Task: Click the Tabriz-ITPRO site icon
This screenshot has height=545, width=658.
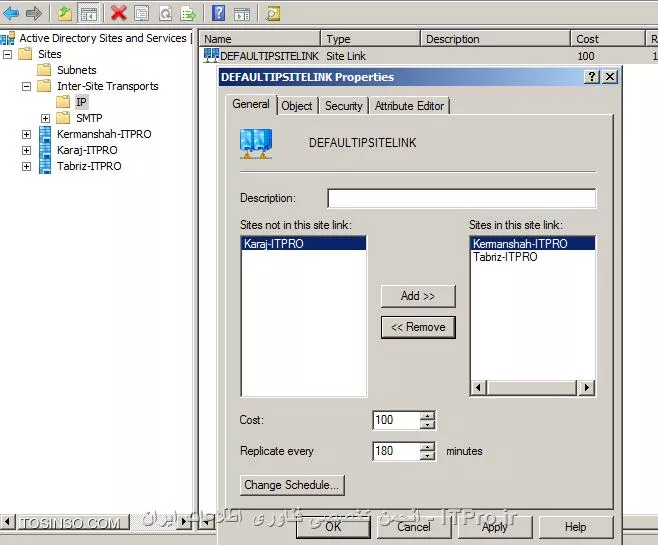Action: (44, 166)
